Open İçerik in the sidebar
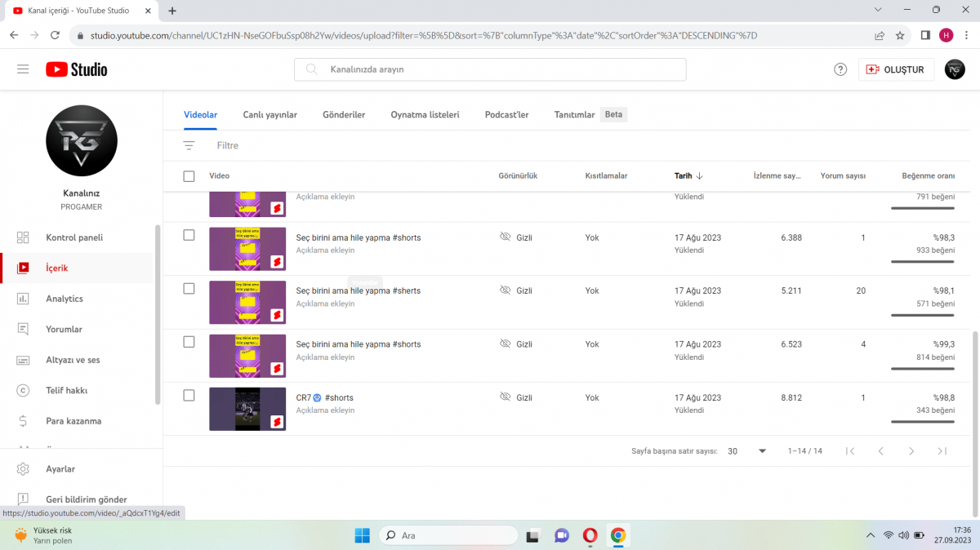This screenshot has height=550, width=980. [x=76, y=268]
